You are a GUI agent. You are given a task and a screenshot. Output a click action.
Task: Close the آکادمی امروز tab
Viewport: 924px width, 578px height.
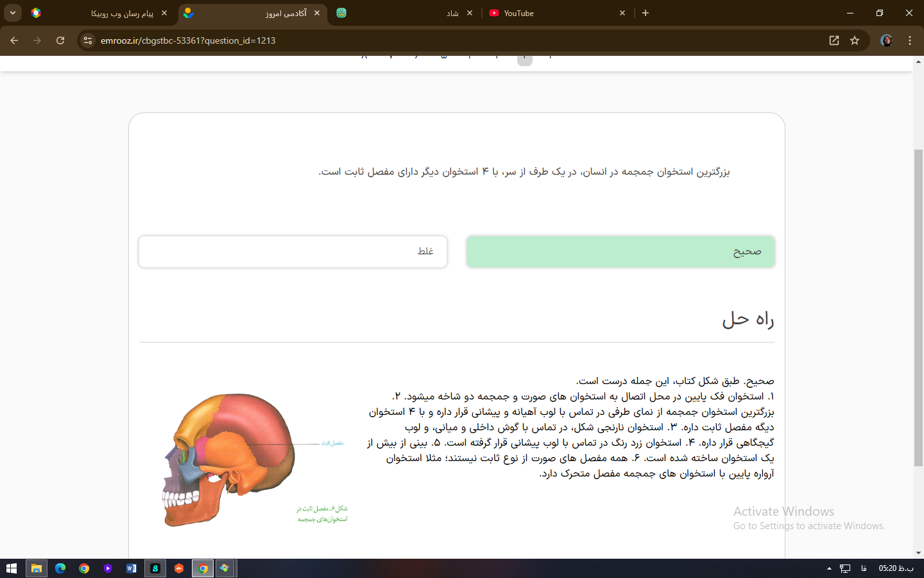click(x=317, y=13)
